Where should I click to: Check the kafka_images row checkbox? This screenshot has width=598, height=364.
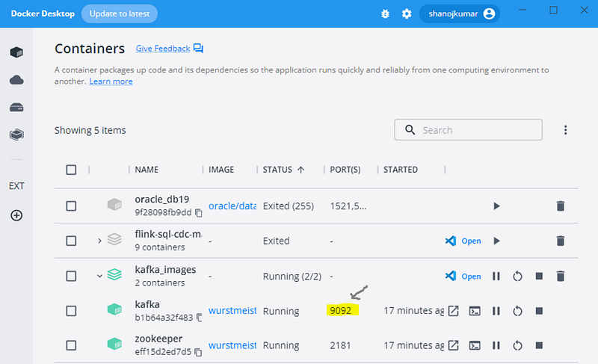pos(71,276)
